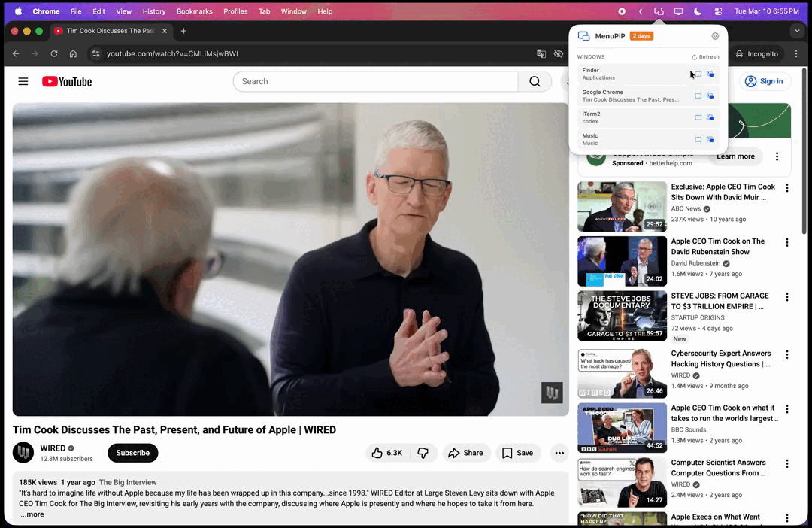
Task: Open the WIRED channel avatar
Action: (23, 452)
